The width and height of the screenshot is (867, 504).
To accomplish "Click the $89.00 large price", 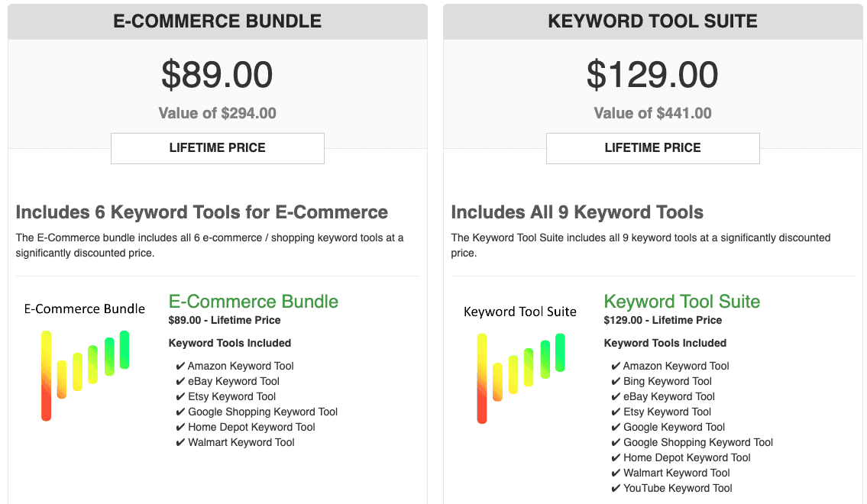I will click(217, 75).
